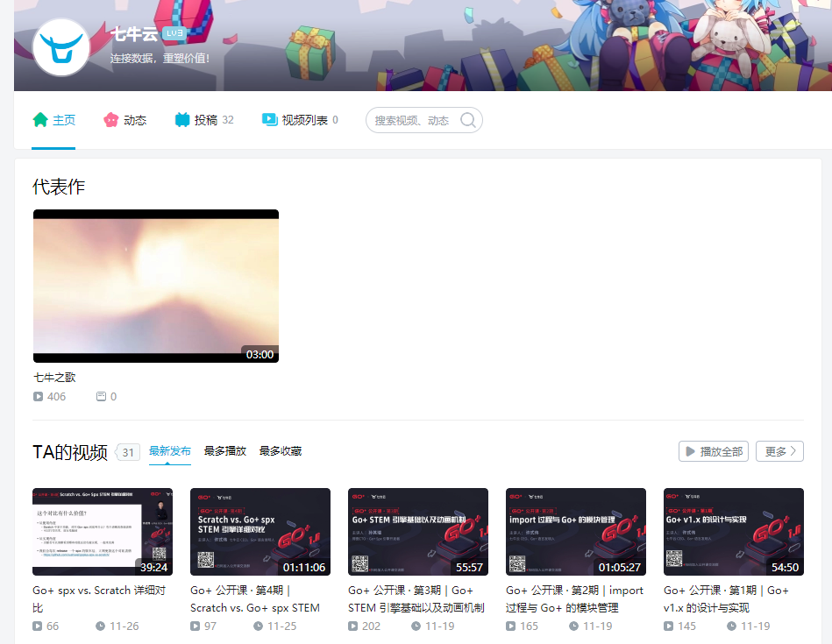This screenshot has width=832, height=644.
Task: Click title Go+ 公开课 · 第1期
Action: click(727, 599)
